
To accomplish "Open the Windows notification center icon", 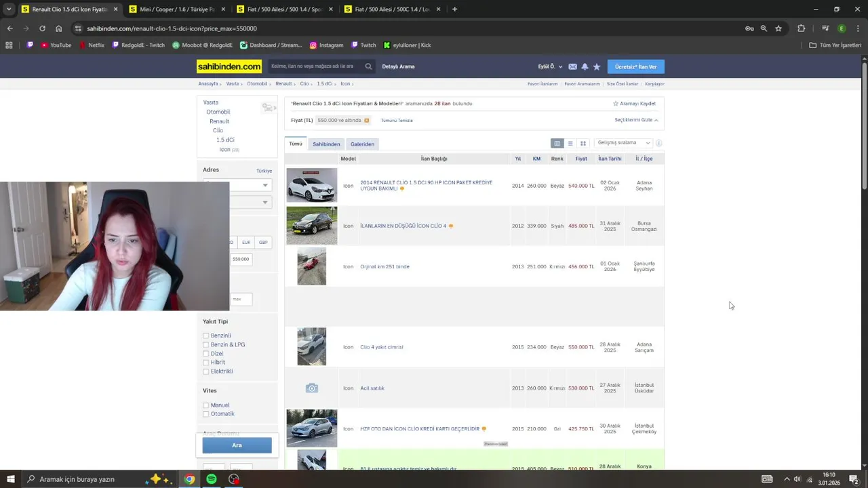I will (854, 479).
